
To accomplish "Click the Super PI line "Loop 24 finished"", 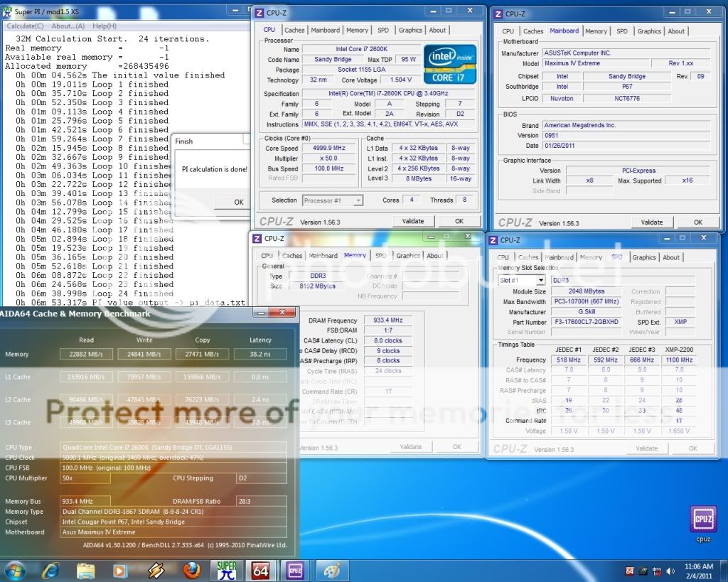I will pos(132,293).
